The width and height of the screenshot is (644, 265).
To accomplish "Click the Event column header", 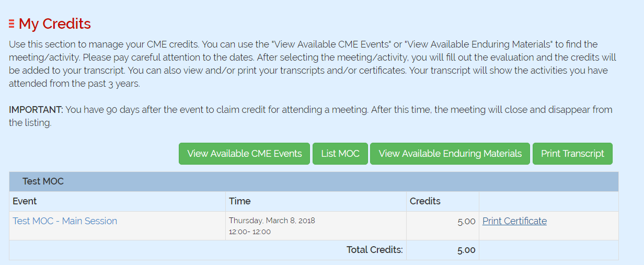I will tap(25, 201).
